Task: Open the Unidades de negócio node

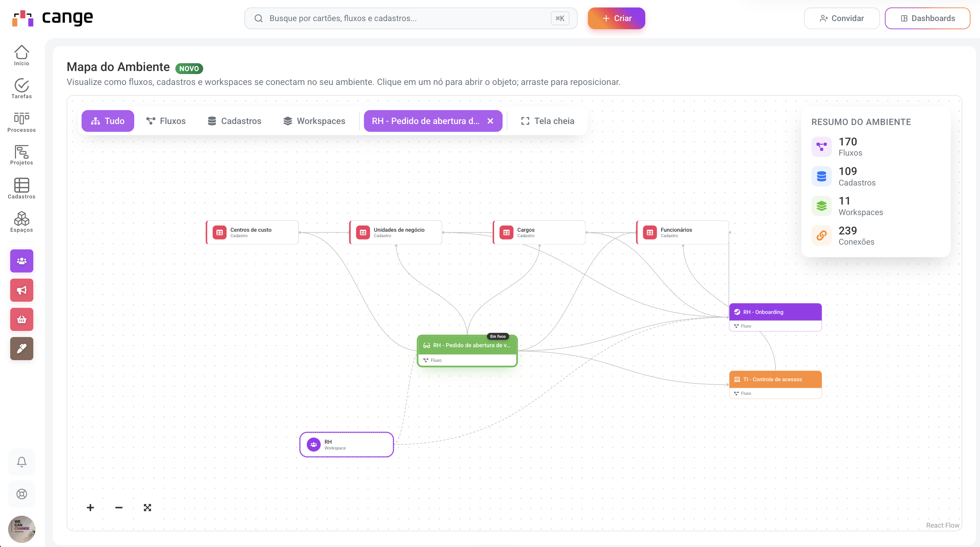Action: point(396,232)
